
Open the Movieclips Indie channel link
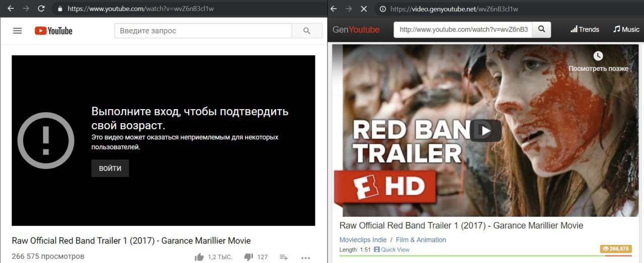tap(363, 240)
